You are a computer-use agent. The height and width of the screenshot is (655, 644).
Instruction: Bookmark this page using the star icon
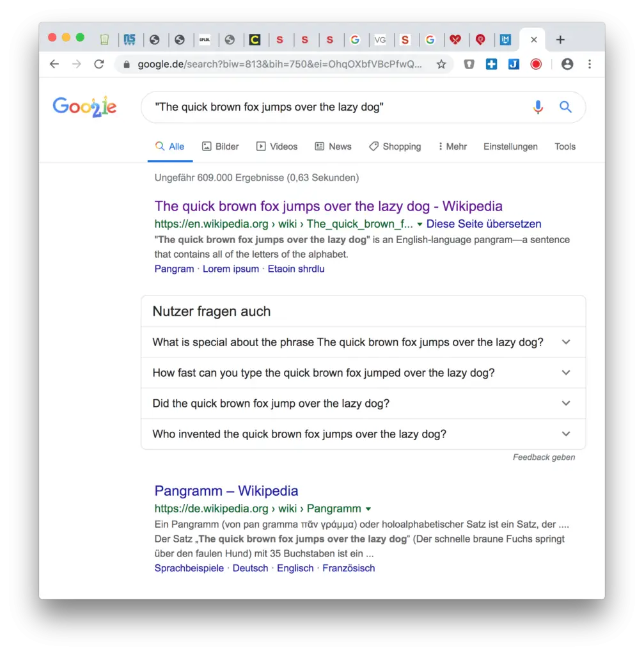point(441,64)
